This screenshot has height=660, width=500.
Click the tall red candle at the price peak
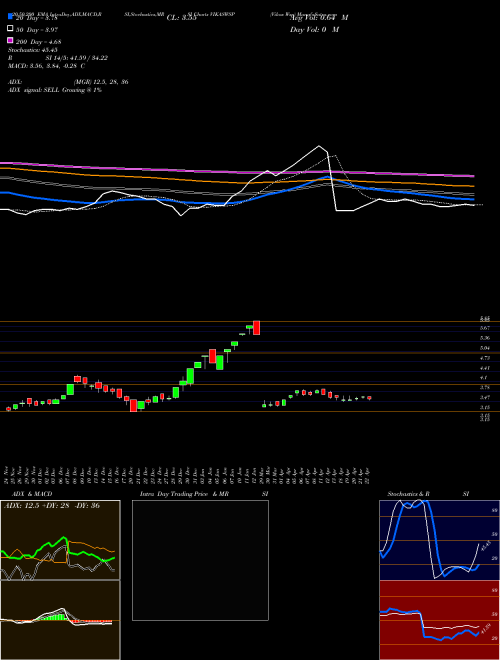click(256, 327)
